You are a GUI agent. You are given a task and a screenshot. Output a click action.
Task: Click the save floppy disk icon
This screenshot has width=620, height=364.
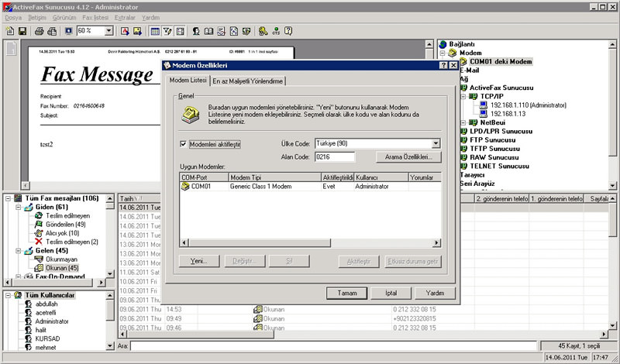pyautogui.click(x=22, y=31)
